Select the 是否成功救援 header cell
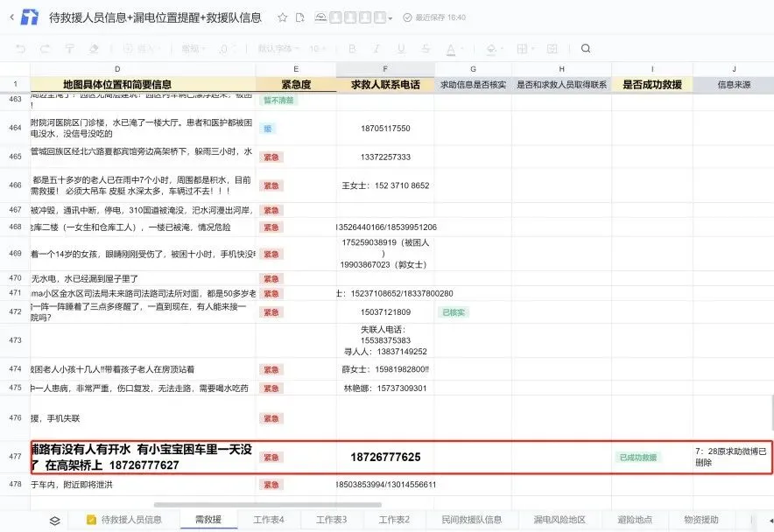774x532 pixels. pyautogui.click(x=652, y=84)
